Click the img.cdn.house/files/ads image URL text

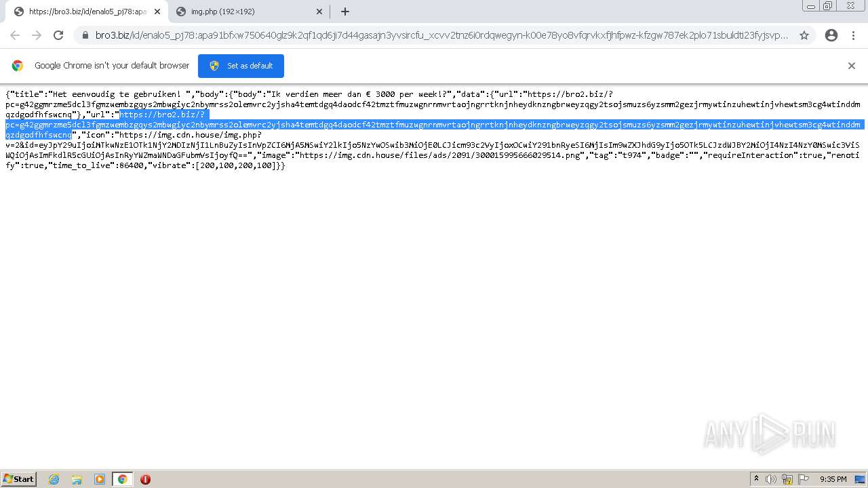[x=440, y=155]
